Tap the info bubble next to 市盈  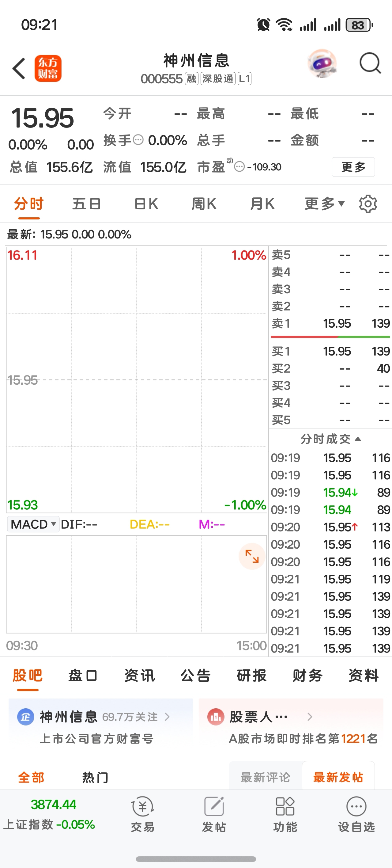[239, 166]
